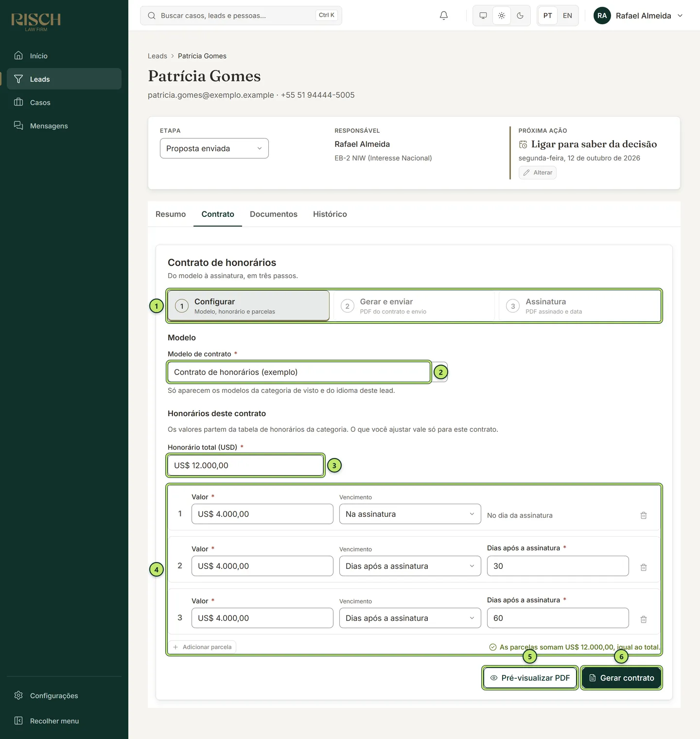Click Valor field of parcela 1
The image size is (700, 739).
(262, 514)
